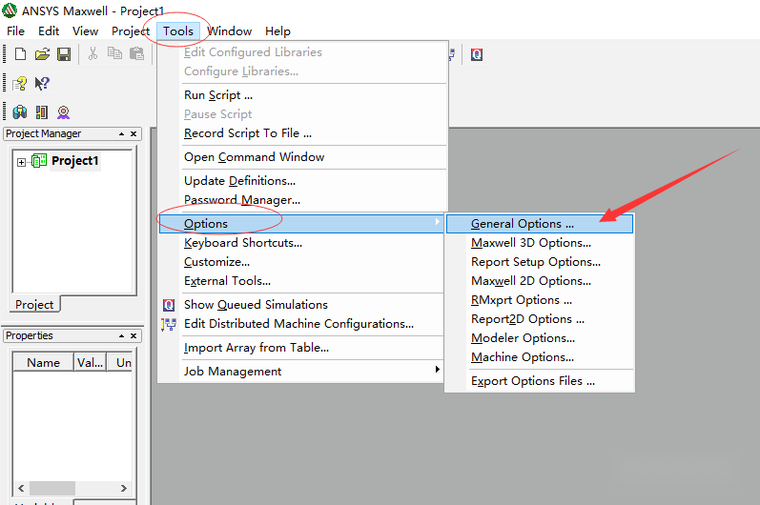Click the Open folder icon

pyautogui.click(x=42, y=54)
